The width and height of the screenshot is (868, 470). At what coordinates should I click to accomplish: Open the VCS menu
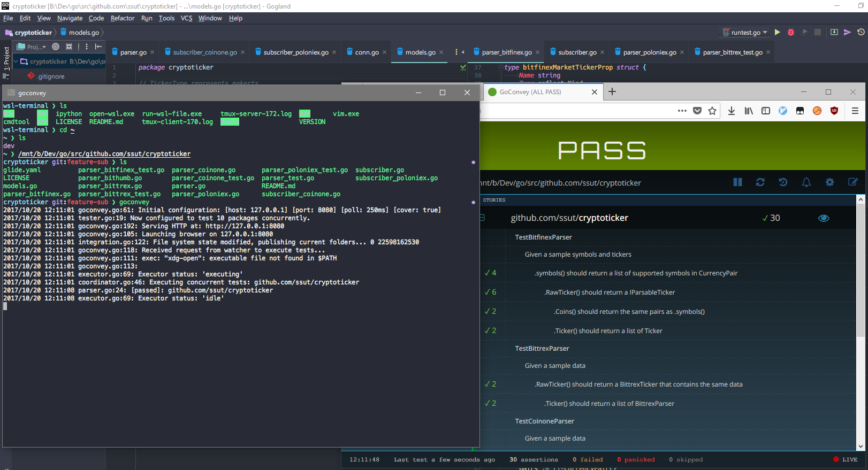coord(186,18)
